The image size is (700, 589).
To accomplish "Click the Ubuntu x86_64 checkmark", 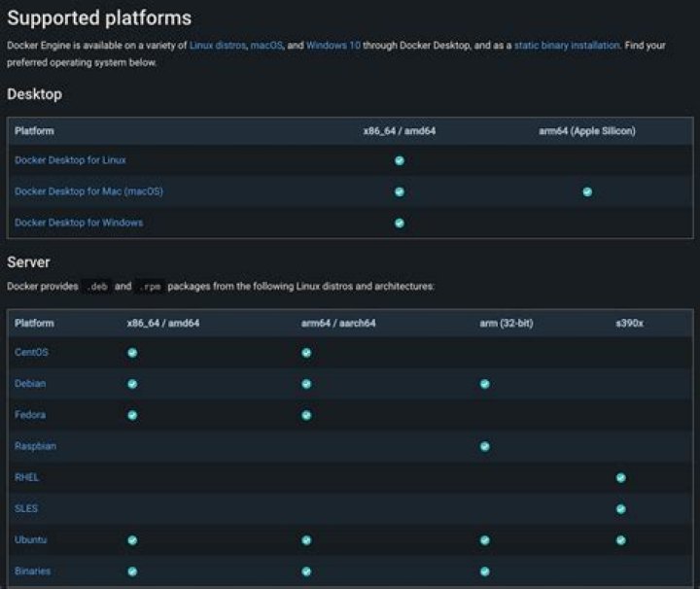I will [x=132, y=540].
